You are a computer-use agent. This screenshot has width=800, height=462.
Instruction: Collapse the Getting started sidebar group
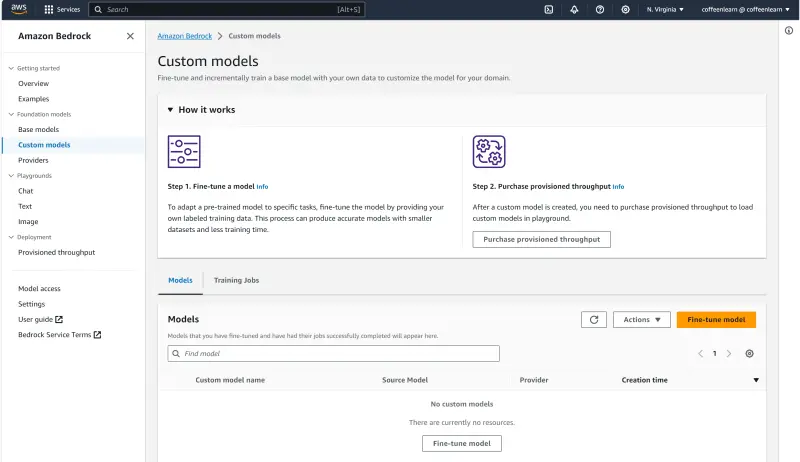pos(11,68)
